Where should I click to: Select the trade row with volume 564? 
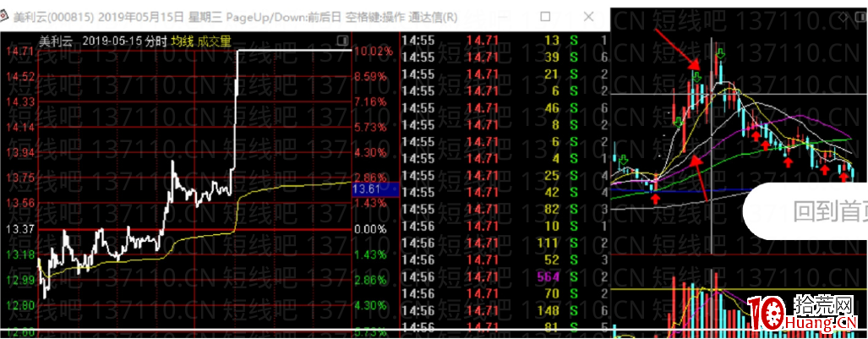click(505, 276)
